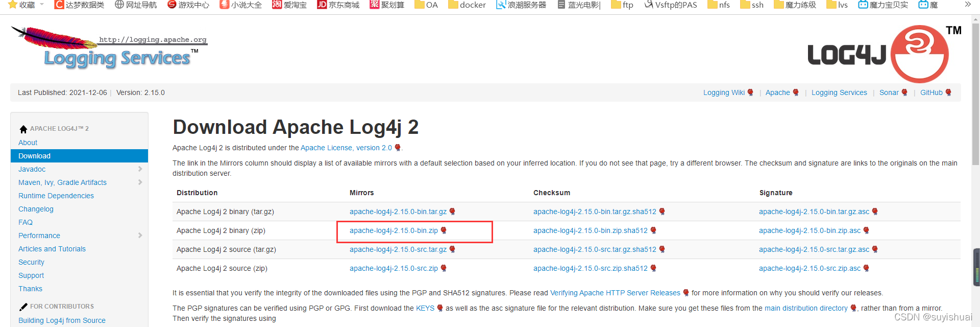This screenshot has height=327, width=980.
Task: Open the 浪潮服务器 bookmark
Action: pyautogui.click(x=521, y=5)
